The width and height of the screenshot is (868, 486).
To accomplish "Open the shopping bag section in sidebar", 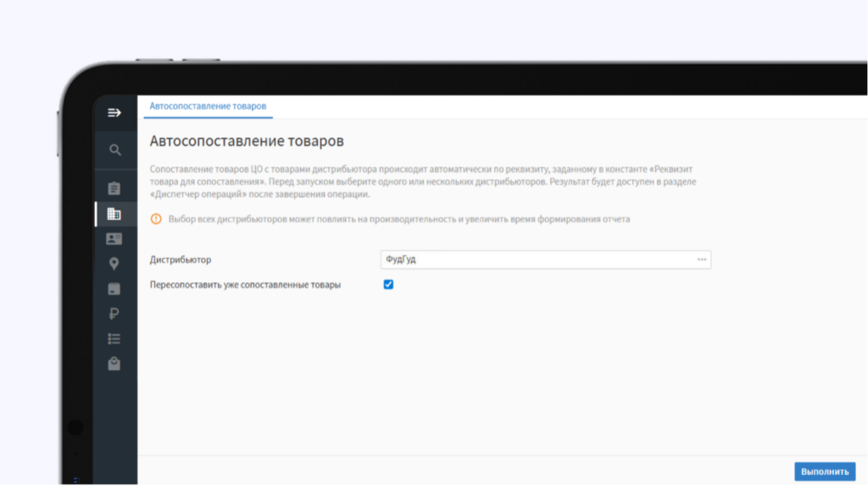I will pos(114,364).
